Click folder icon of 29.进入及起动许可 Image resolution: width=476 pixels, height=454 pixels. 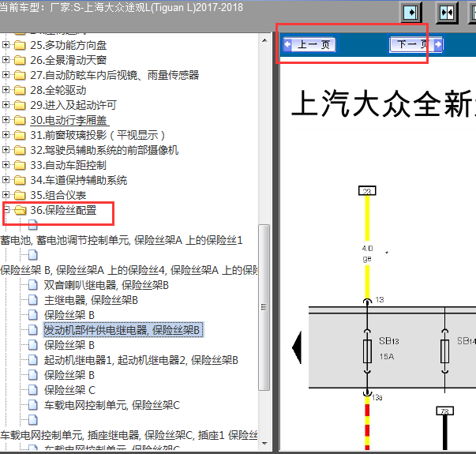[20, 105]
